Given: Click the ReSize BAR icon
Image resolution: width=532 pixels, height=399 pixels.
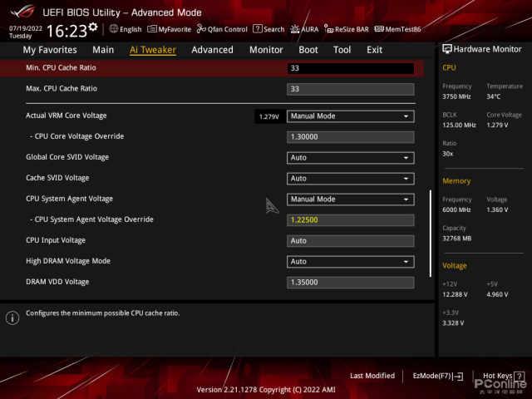Looking at the screenshot, I should pos(328,29).
